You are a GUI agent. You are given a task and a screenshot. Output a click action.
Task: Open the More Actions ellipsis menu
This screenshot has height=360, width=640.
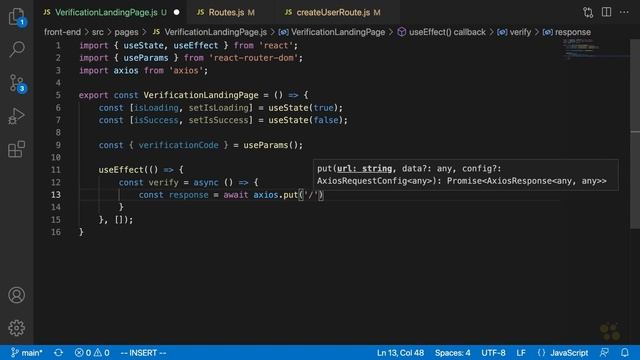click(624, 12)
